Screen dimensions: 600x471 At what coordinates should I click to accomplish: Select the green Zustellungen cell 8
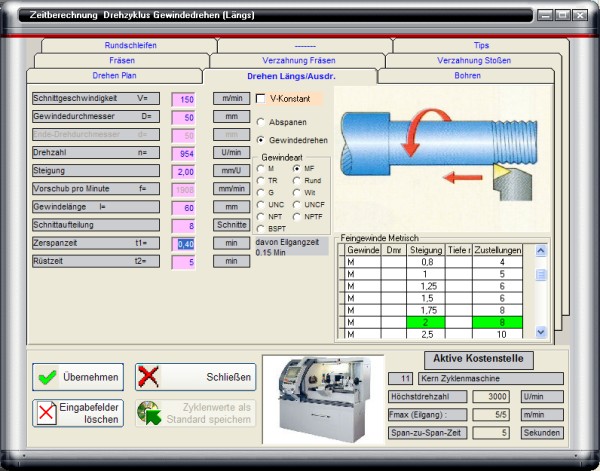[497, 322]
